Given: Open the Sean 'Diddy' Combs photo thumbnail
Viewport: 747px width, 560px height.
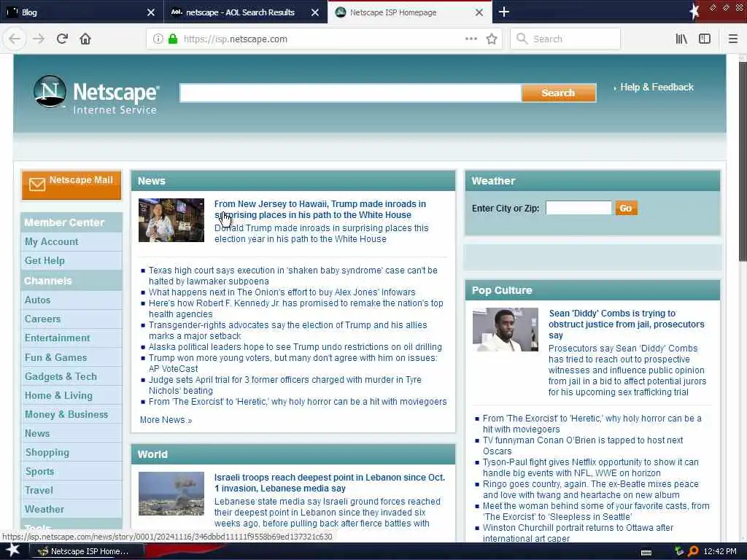Looking at the screenshot, I should pos(506,330).
